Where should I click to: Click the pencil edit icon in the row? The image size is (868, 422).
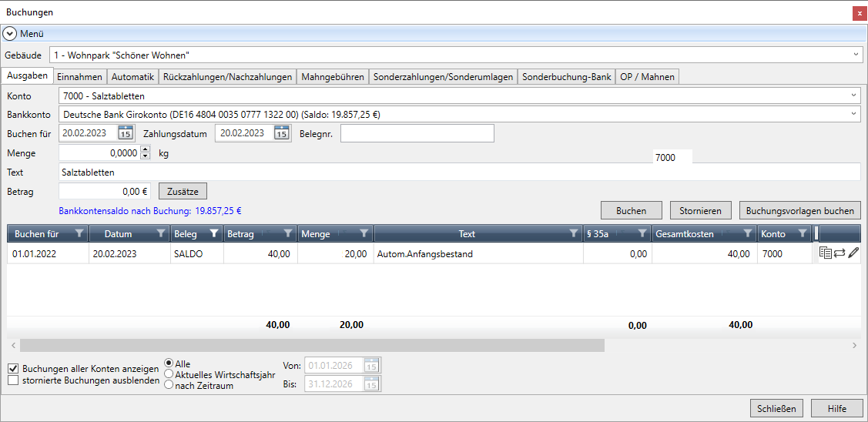853,253
